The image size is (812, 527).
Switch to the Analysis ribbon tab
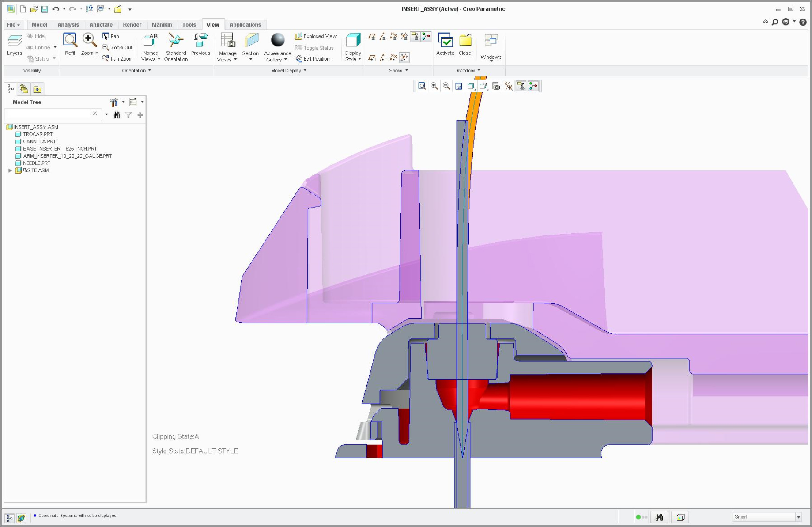pyautogui.click(x=68, y=25)
